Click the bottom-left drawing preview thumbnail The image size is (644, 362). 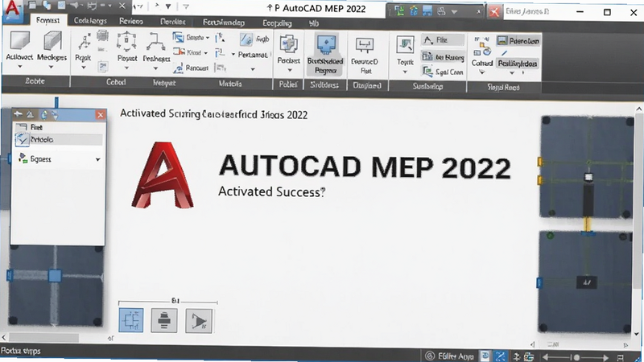point(56,286)
